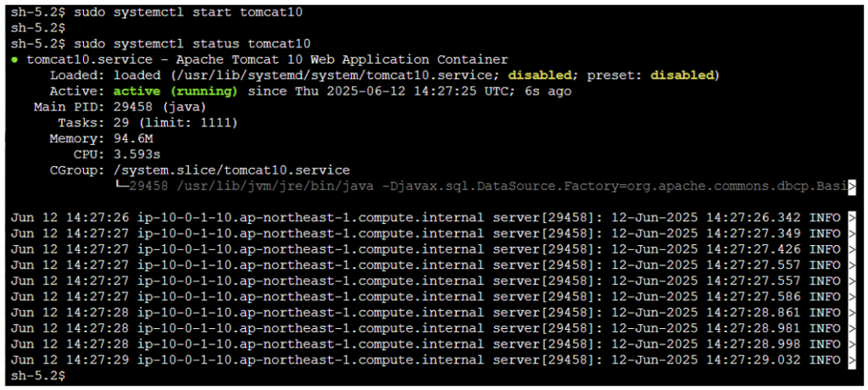Click the 'sudo systemctl status tomcat10' command
This screenshot has height=390, width=868.
click(192, 44)
